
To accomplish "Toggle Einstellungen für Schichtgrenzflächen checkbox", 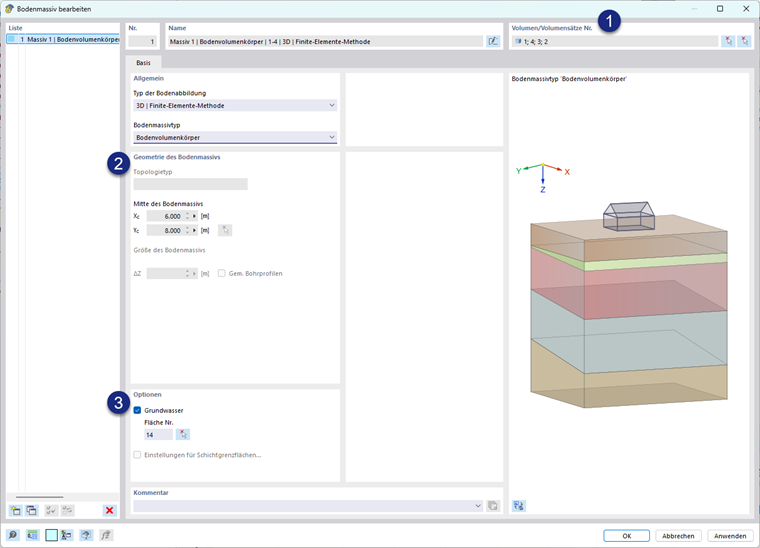I will click(137, 455).
